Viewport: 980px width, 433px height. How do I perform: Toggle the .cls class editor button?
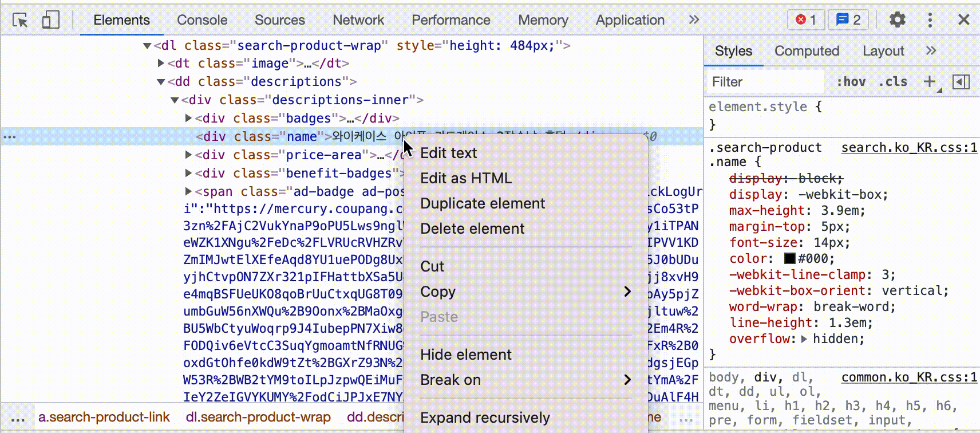[893, 82]
